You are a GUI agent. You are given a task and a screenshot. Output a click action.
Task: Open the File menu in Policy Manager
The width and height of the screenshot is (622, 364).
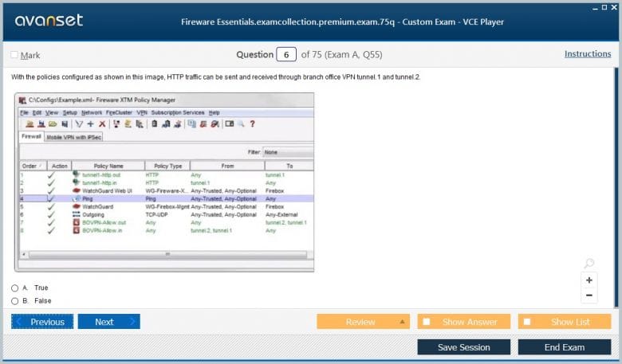click(24, 112)
